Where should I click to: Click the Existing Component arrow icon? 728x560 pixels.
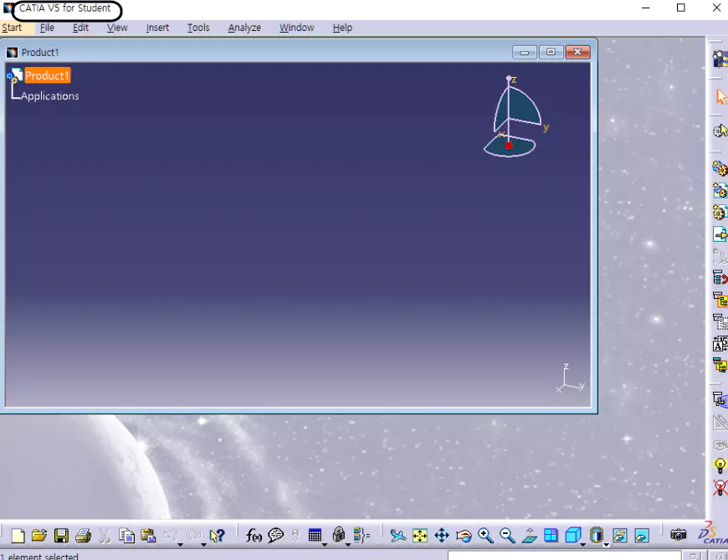(x=720, y=234)
